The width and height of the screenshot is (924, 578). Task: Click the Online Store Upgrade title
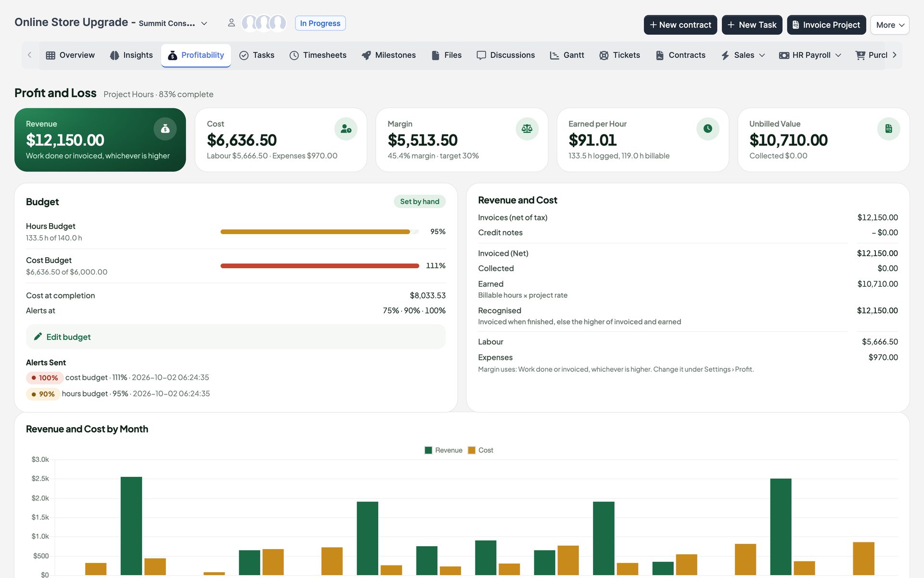click(71, 22)
